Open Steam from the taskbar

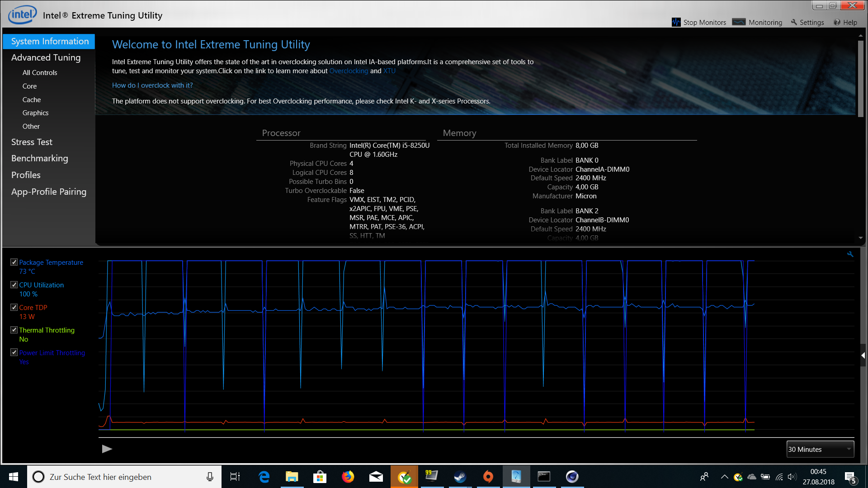(x=460, y=477)
